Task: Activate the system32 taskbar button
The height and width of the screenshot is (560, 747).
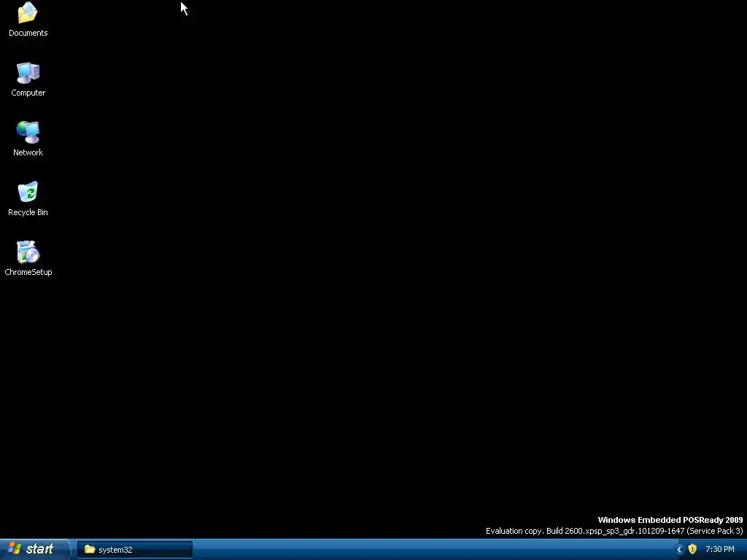Action: click(135, 550)
